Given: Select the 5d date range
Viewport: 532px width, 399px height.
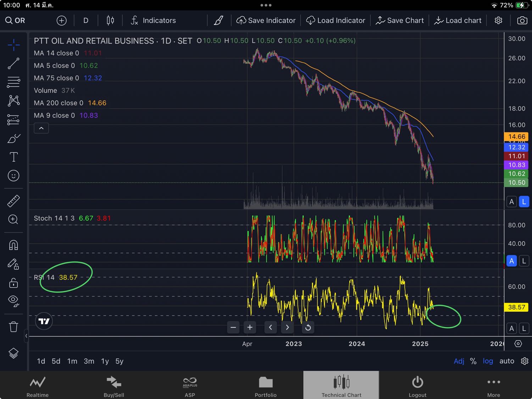Looking at the screenshot, I should (56, 361).
